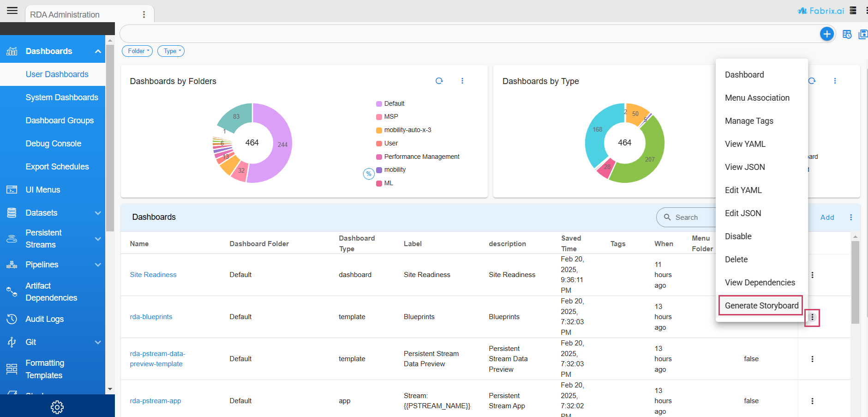Choose View Dependencies in the menu
The image size is (868, 417).
tap(760, 283)
